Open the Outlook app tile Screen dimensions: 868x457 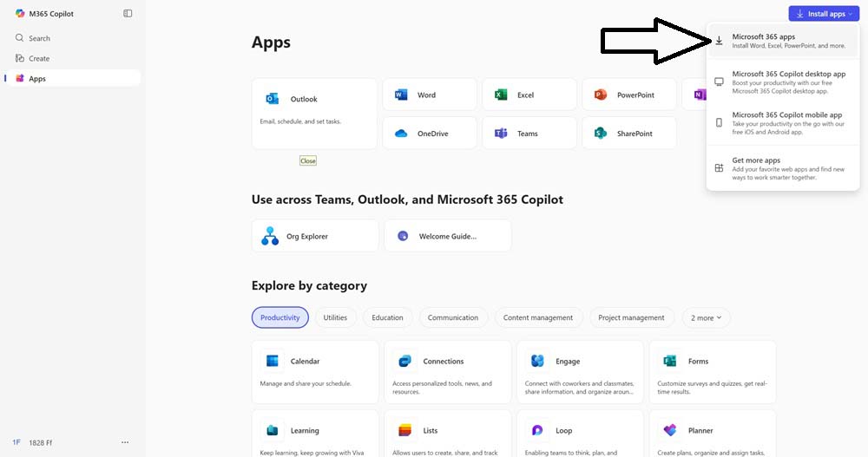coord(314,114)
